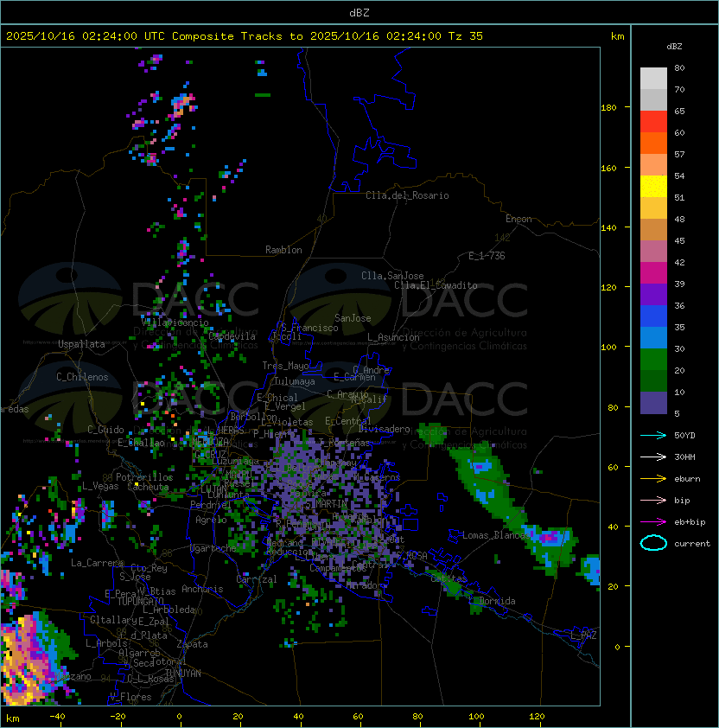Click the L_Vegas map label

[x=100, y=486]
